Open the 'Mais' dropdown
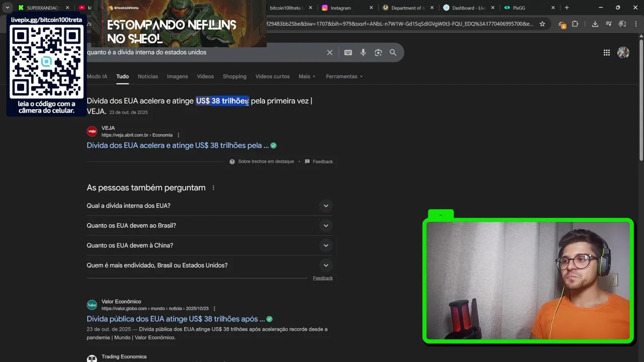644x362 pixels. (307, 76)
